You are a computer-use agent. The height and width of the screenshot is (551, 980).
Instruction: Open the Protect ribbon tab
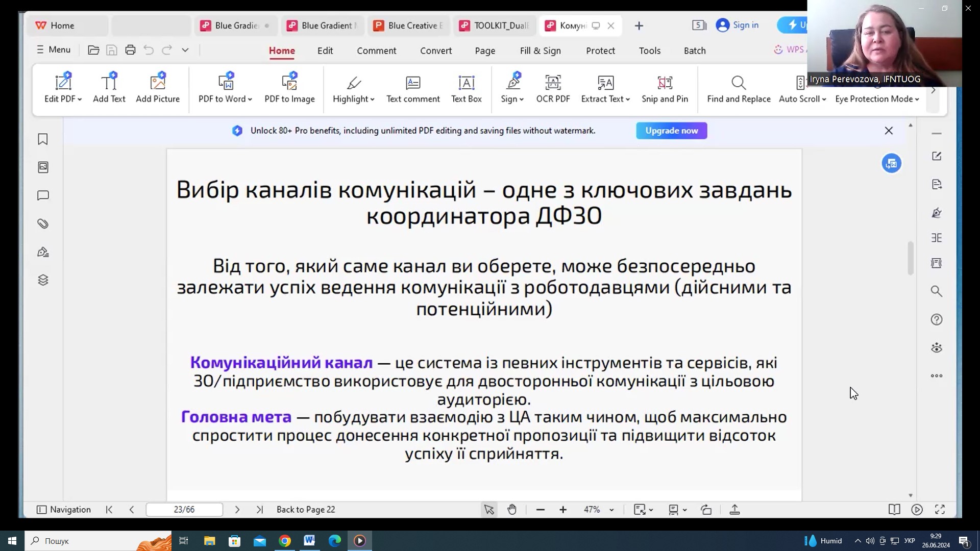(600, 51)
